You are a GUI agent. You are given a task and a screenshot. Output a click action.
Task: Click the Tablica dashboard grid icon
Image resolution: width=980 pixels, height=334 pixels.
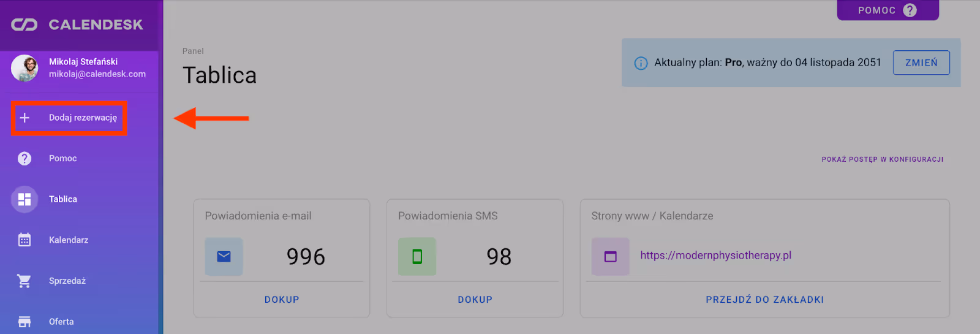coord(24,199)
